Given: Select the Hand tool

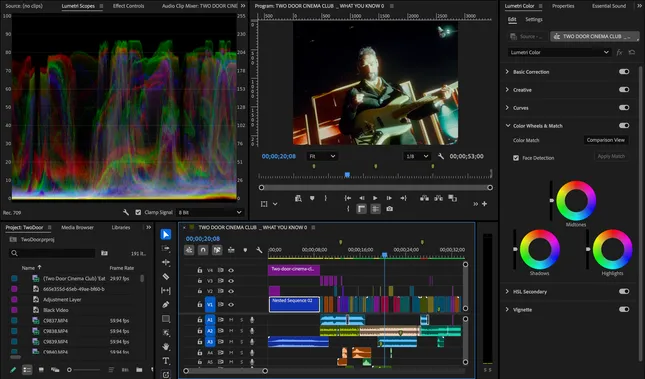Looking at the screenshot, I should point(166,346).
